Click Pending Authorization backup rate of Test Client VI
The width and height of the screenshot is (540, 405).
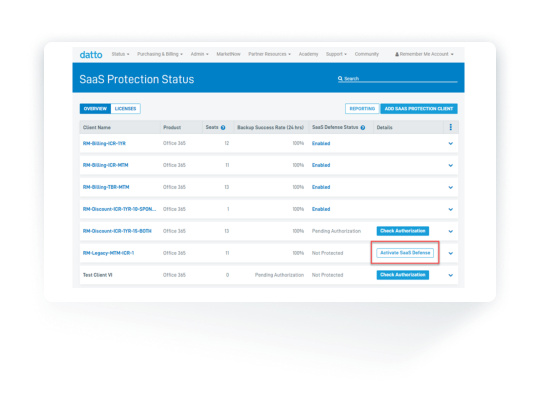279,275
